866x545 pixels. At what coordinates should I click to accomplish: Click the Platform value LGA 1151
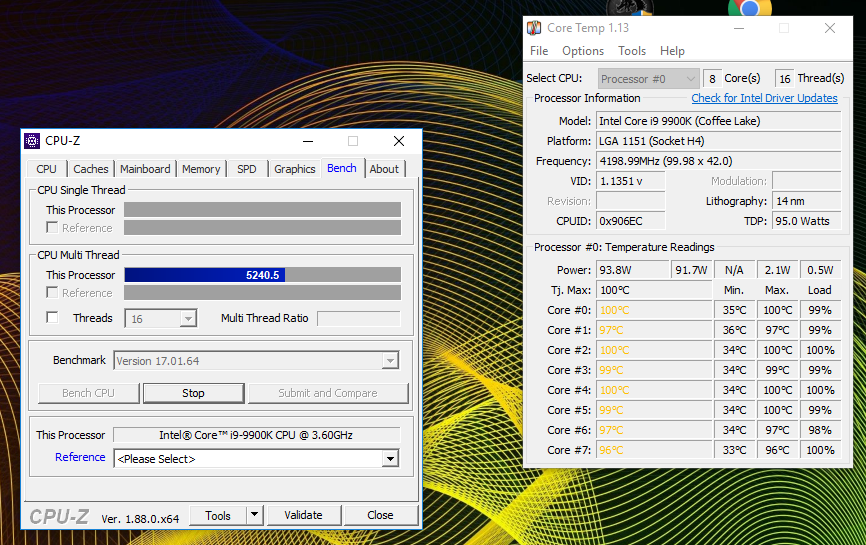[719, 141]
